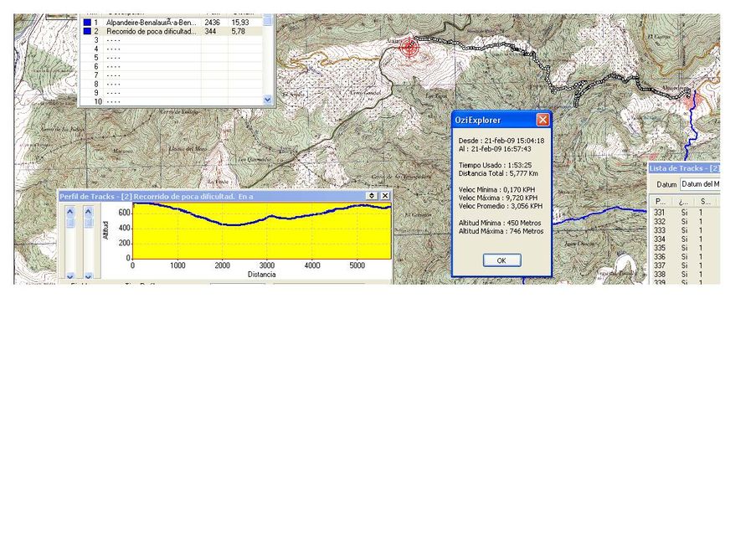
Task: Click the S... column header in Lista de Tracks
Action: point(706,202)
